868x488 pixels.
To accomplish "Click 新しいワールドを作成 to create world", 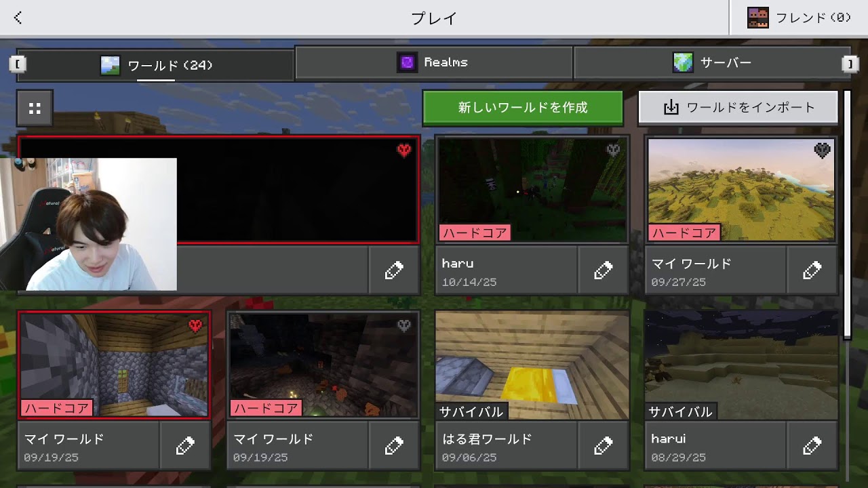I will click(x=523, y=108).
